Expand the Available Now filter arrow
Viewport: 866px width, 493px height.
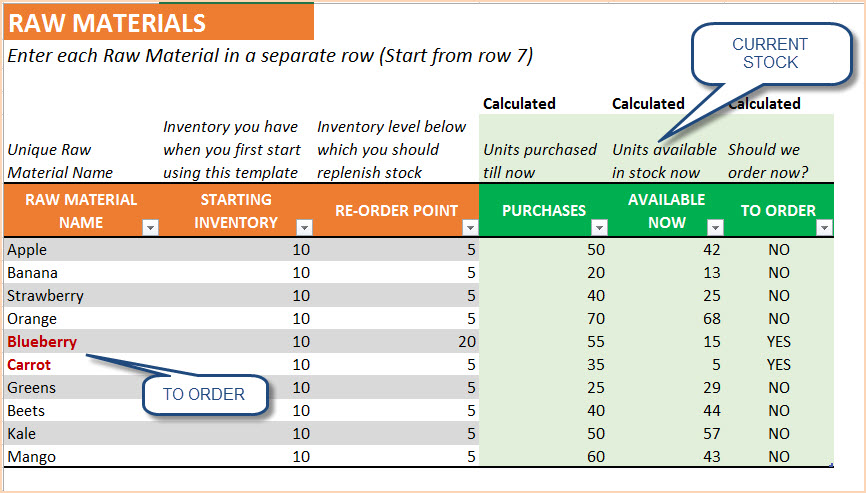pos(715,227)
